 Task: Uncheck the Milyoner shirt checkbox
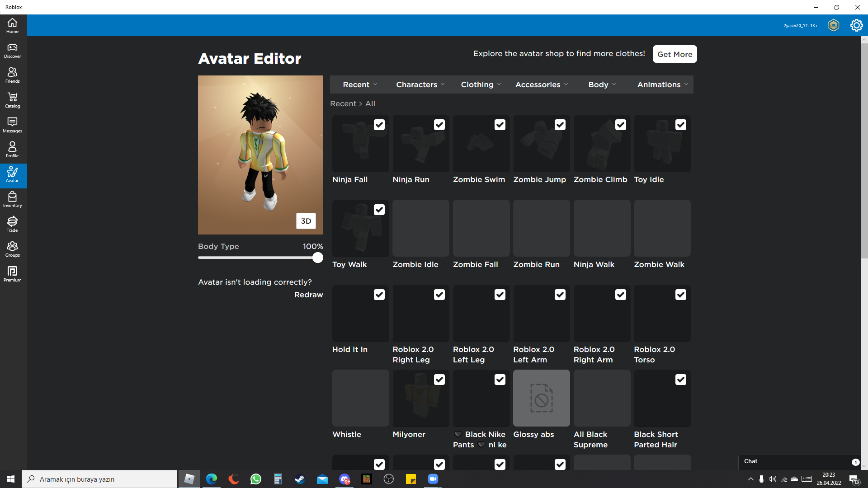(x=439, y=380)
